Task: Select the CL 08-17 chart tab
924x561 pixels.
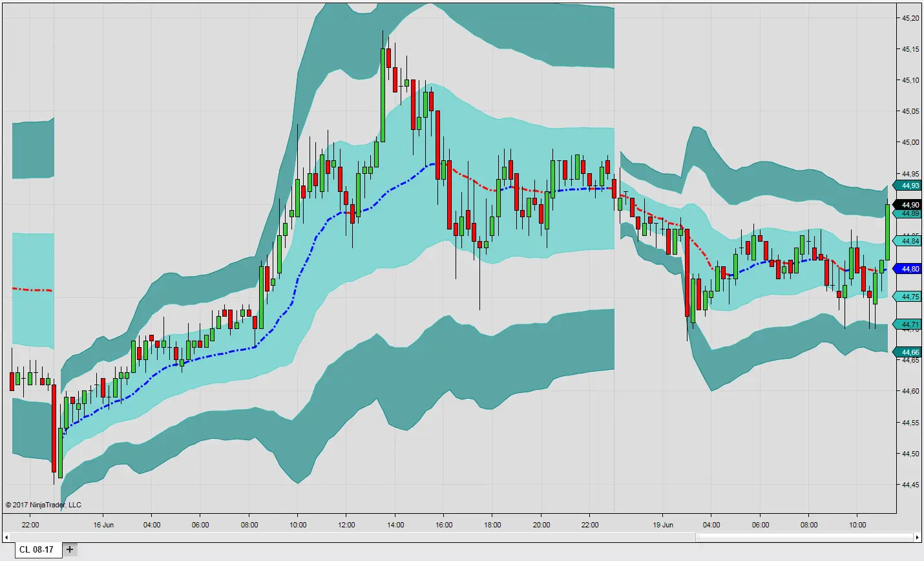Action: point(37,549)
